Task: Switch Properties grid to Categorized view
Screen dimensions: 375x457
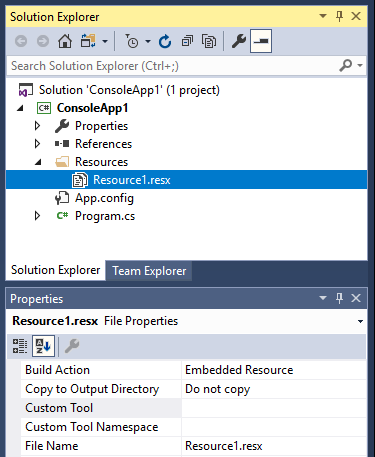Action: (20, 346)
